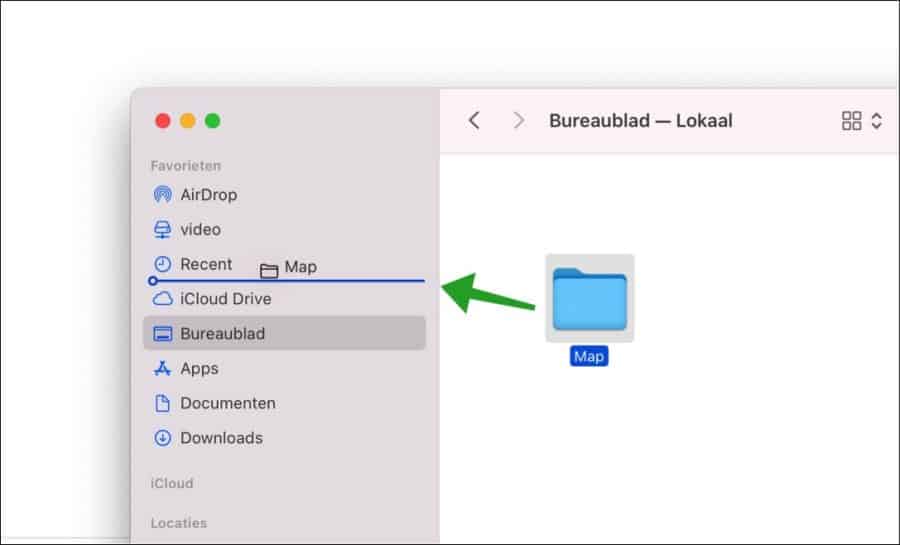Click the Apps icon
900x545 pixels.
(x=162, y=368)
